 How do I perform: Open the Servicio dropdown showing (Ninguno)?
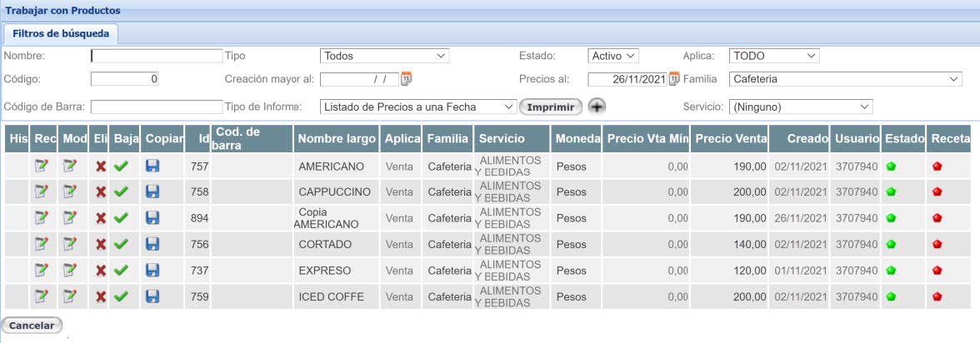pos(801,107)
